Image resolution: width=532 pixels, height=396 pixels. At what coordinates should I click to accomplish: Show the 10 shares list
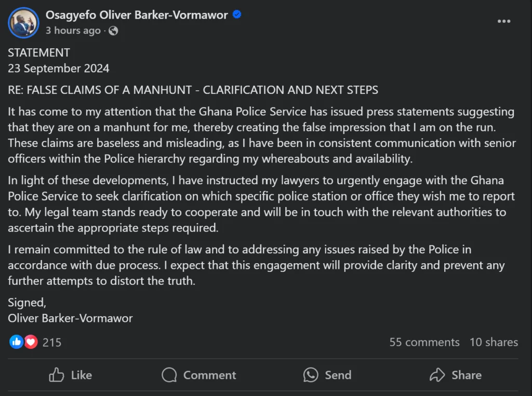coord(494,343)
